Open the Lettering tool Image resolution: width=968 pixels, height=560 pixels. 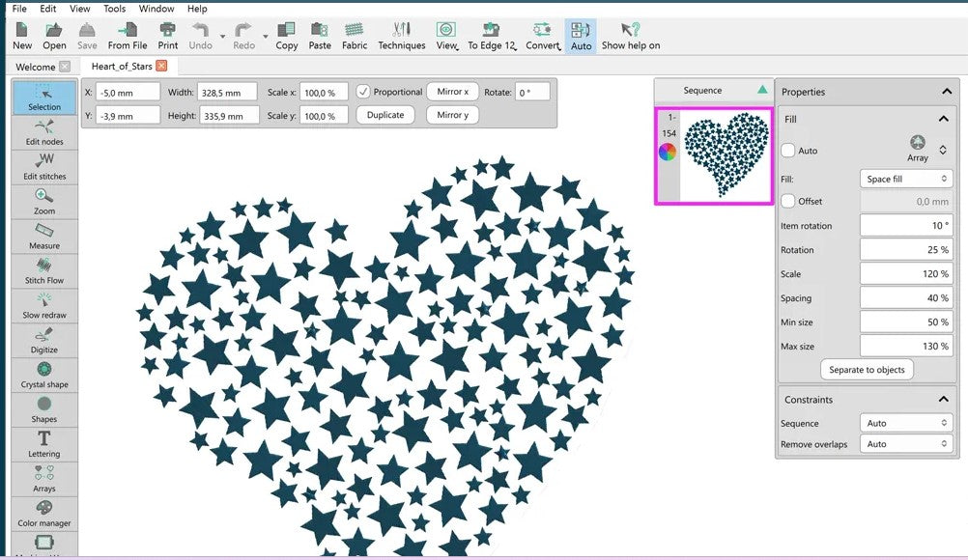click(44, 444)
